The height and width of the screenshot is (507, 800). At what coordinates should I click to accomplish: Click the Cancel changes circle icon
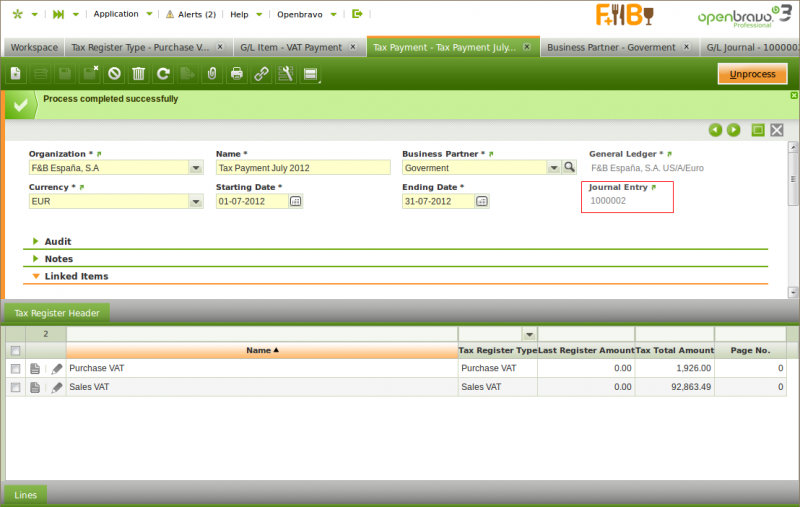tap(114, 74)
